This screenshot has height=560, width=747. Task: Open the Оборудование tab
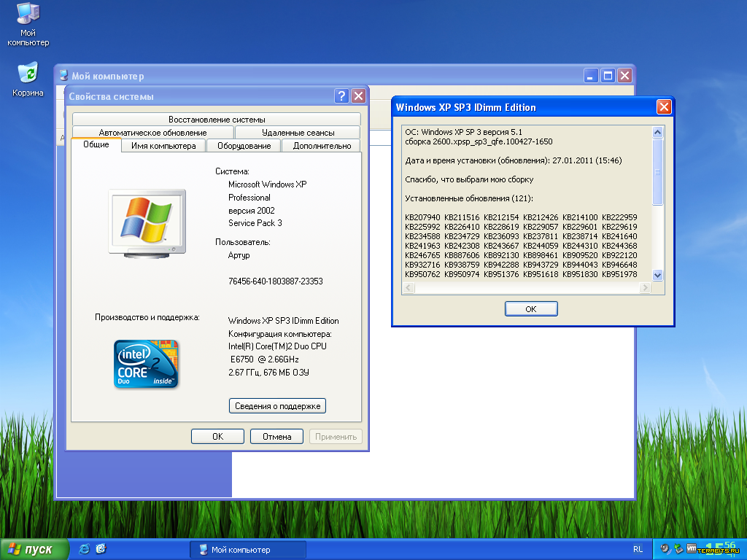tap(244, 146)
